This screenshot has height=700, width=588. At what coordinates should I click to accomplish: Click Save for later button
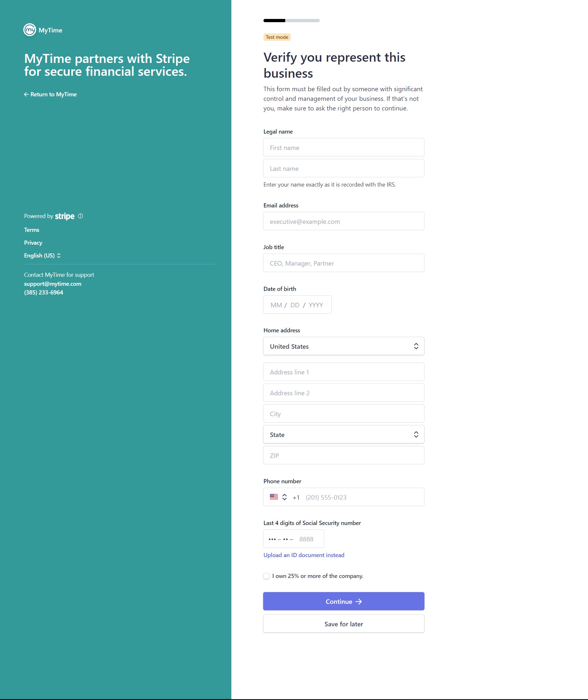[x=343, y=624]
